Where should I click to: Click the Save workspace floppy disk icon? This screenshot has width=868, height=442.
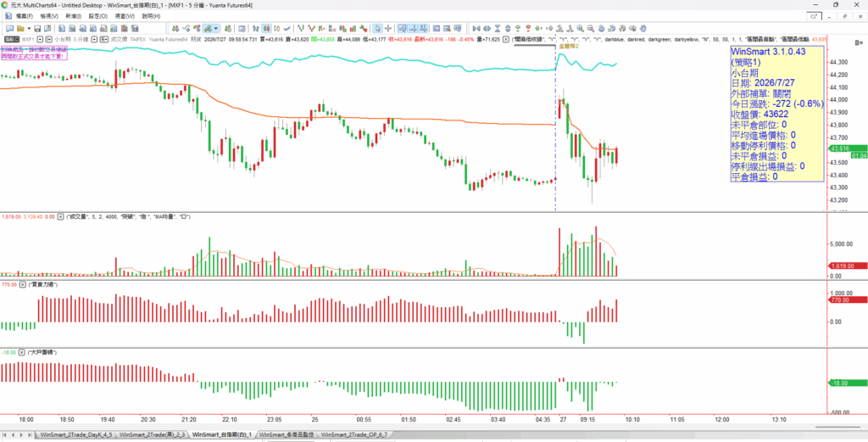pyautogui.click(x=37, y=28)
